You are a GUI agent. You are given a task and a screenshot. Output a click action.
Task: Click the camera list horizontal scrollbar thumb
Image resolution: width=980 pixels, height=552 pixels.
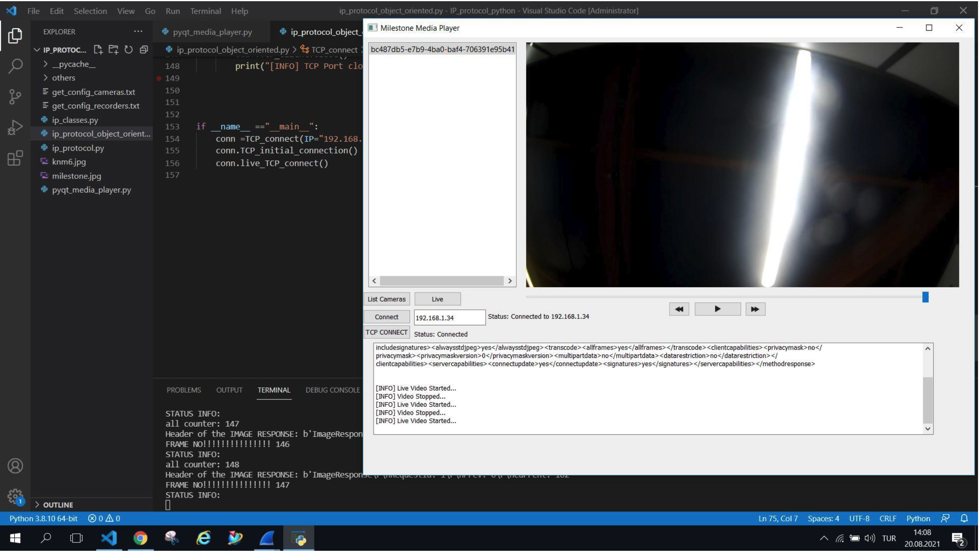pyautogui.click(x=443, y=281)
